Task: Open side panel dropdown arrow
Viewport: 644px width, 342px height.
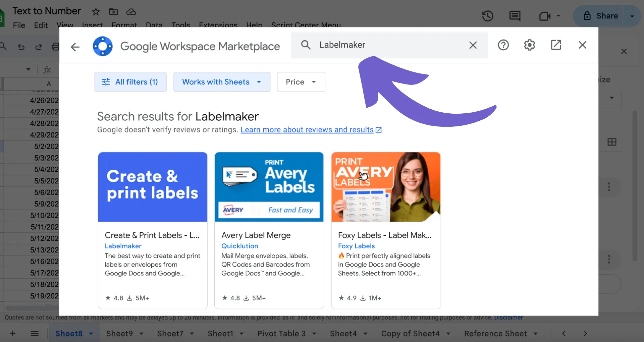Action: tap(612, 98)
